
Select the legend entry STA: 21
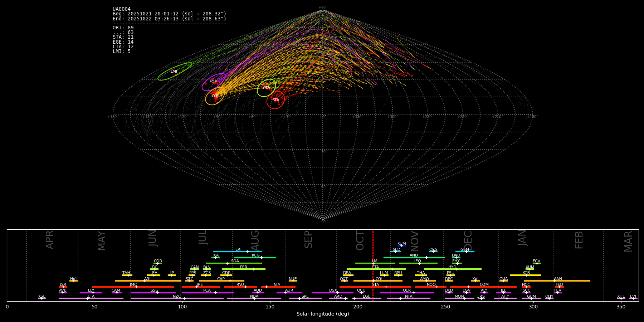[x=123, y=37]
